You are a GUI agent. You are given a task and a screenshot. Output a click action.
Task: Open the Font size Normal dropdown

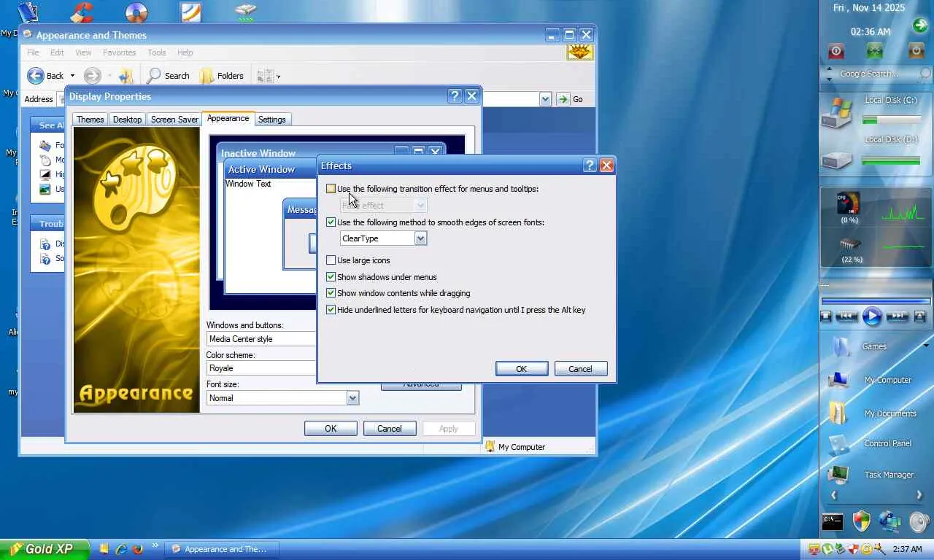tap(352, 398)
